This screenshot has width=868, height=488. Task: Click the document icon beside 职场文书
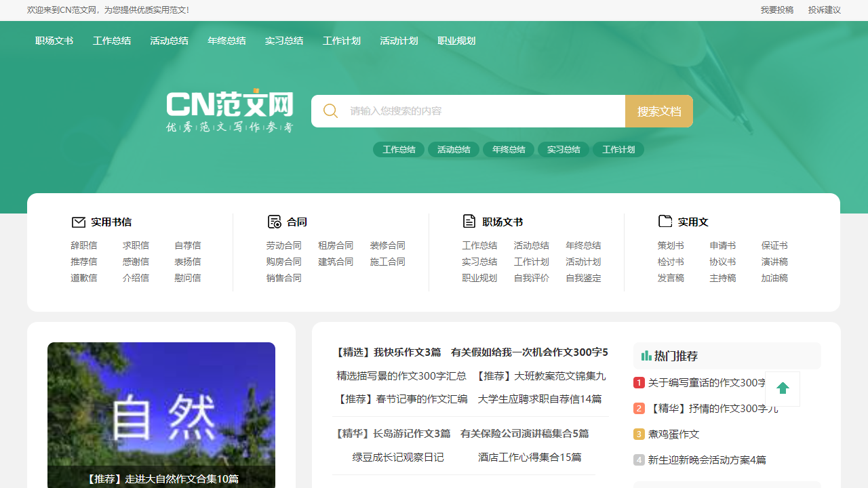click(470, 221)
